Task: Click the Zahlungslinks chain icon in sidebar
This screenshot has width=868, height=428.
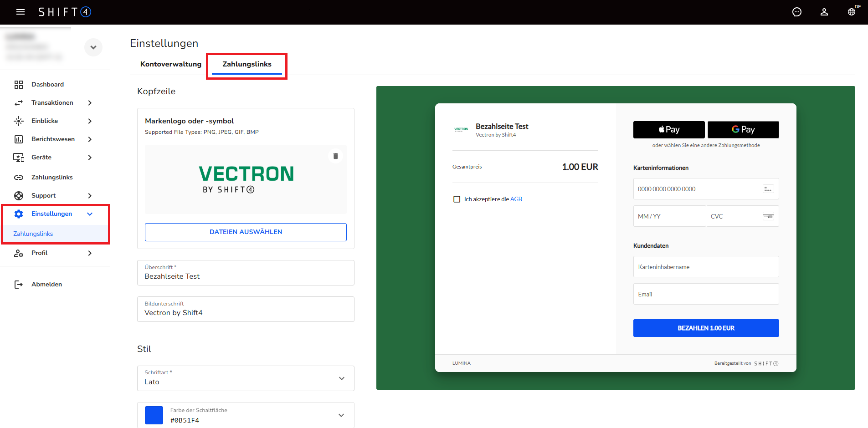Action: pos(19,178)
